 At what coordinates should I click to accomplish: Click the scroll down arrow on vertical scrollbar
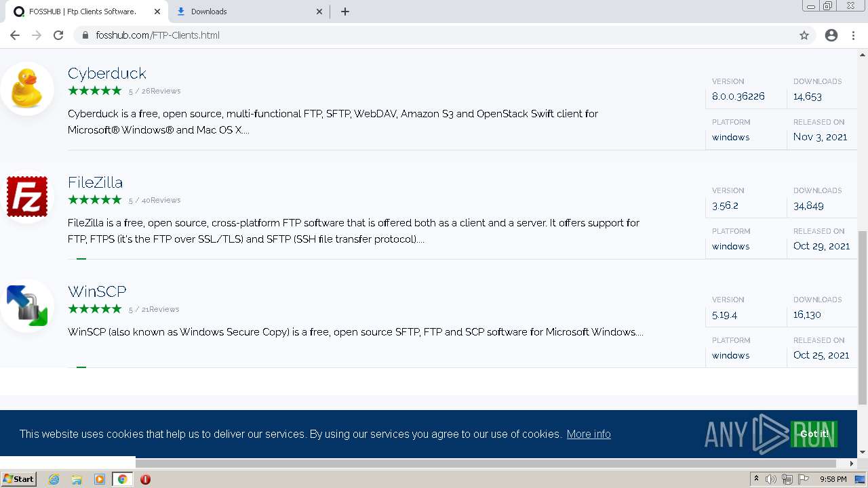pyautogui.click(x=863, y=452)
